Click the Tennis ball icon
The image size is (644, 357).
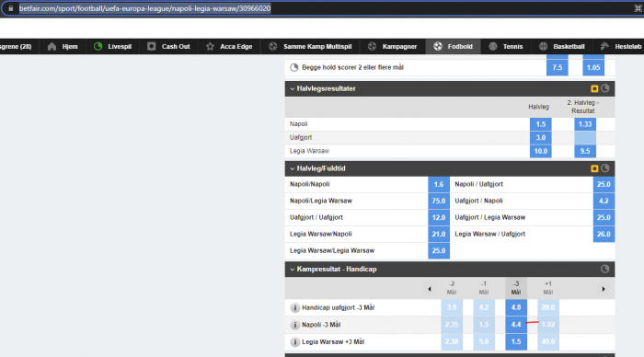pyautogui.click(x=493, y=46)
